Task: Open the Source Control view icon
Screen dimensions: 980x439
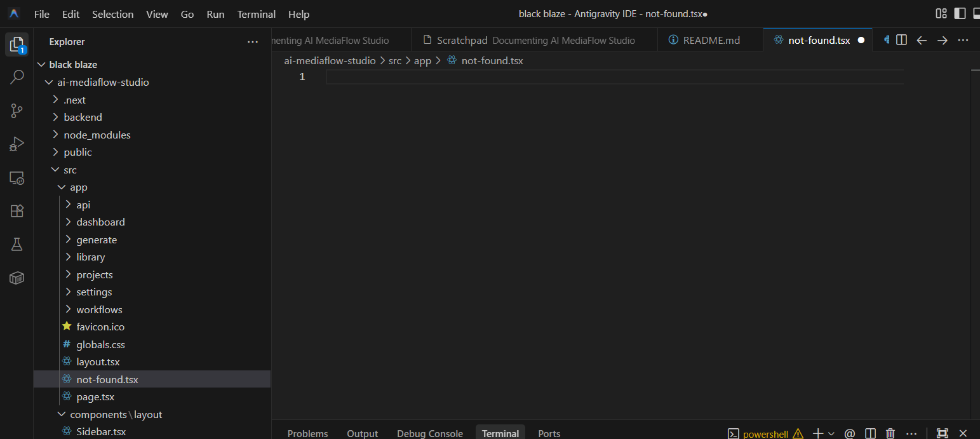Action: [x=17, y=111]
